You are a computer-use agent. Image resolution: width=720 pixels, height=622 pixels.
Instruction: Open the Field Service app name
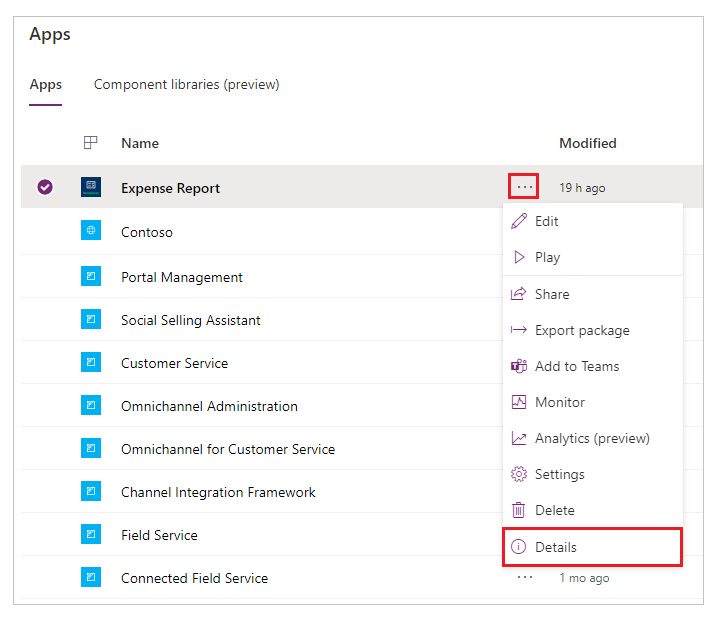click(x=159, y=535)
